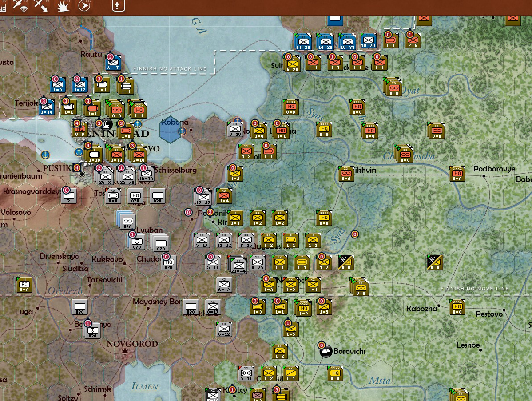532x401 pixels.
Task: Click the 'Kabozha' town label
Action: point(422,309)
